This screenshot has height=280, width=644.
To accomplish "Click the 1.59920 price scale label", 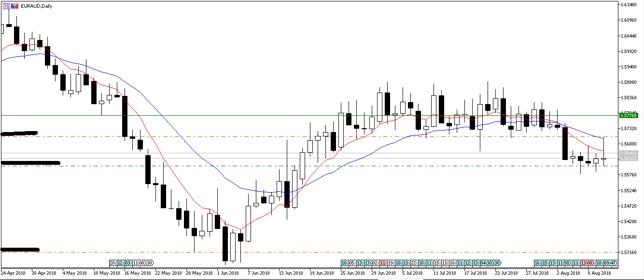I will coord(628,51).
